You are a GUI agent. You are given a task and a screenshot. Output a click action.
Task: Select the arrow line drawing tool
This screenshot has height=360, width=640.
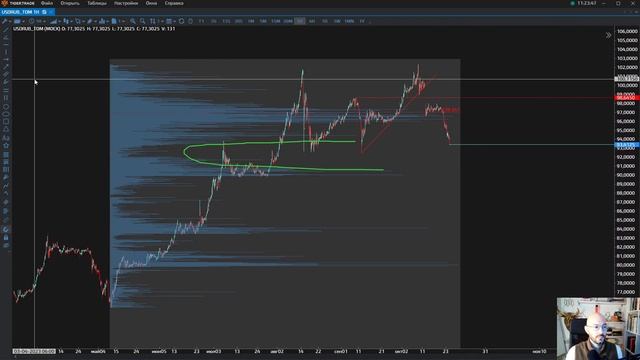(x=6, y=67)
